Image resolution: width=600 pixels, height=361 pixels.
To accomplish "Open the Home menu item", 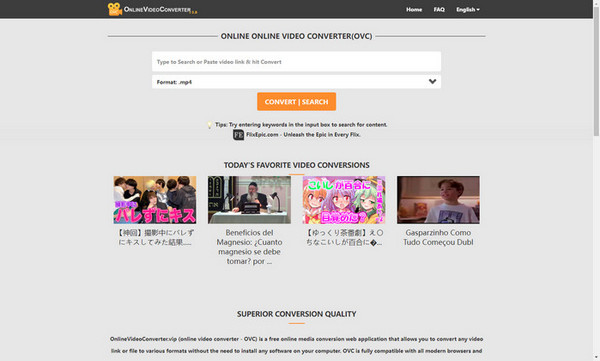I will point(414,10).
